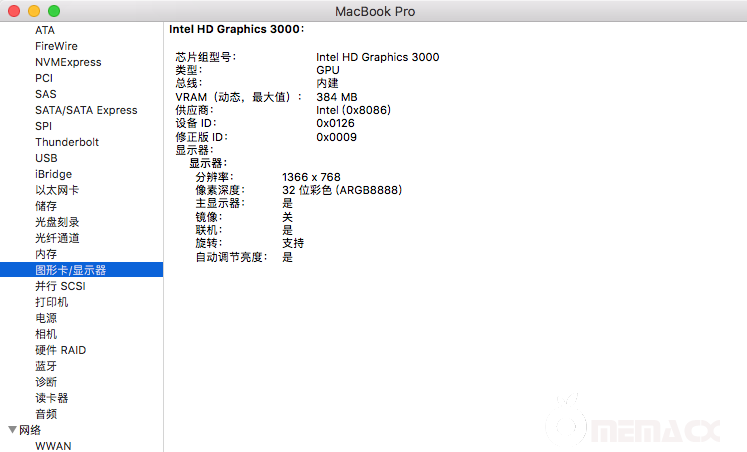This screenshot has width=747, height=452.
Task: Click the 384 MB VRAM value
Action: (336, 97)
